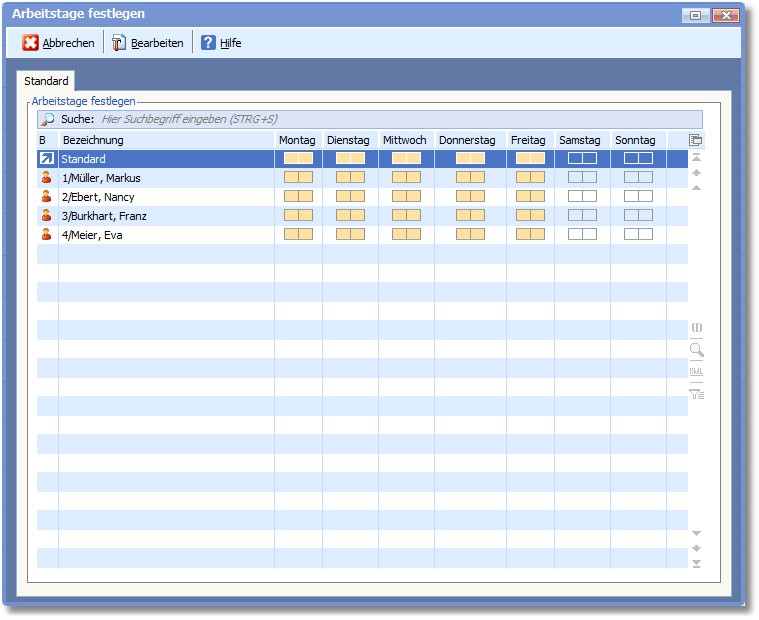The image size is (759, 620).
Task: Toggle Montag for Ebert, Nancy
Action: tap(298, 197)
